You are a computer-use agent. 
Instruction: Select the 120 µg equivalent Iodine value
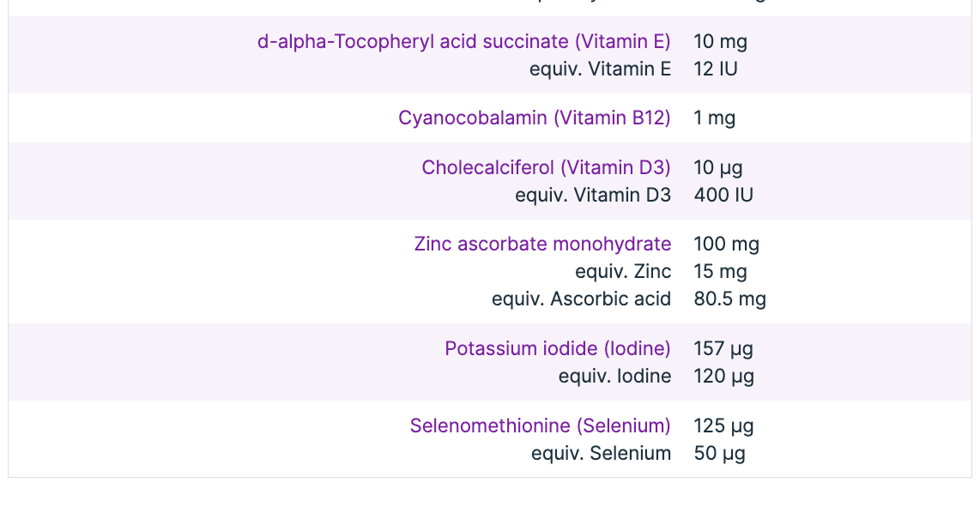click(723, 376)
